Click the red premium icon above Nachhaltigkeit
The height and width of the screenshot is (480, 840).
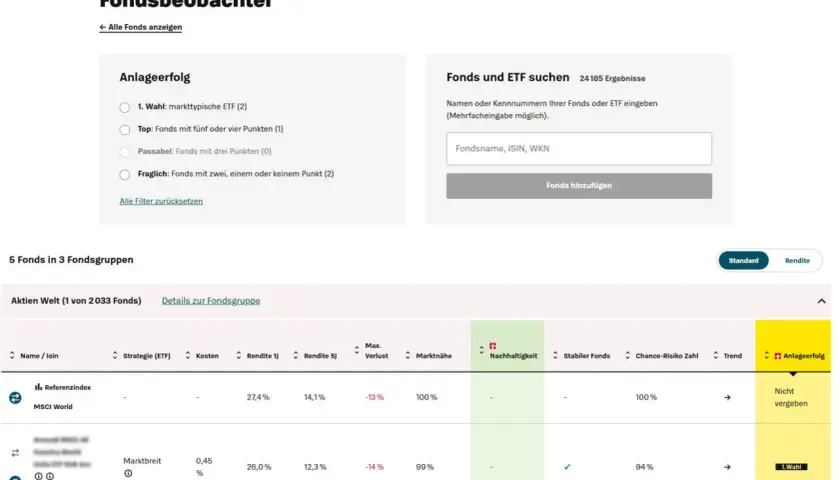click(x=493, y=346)
